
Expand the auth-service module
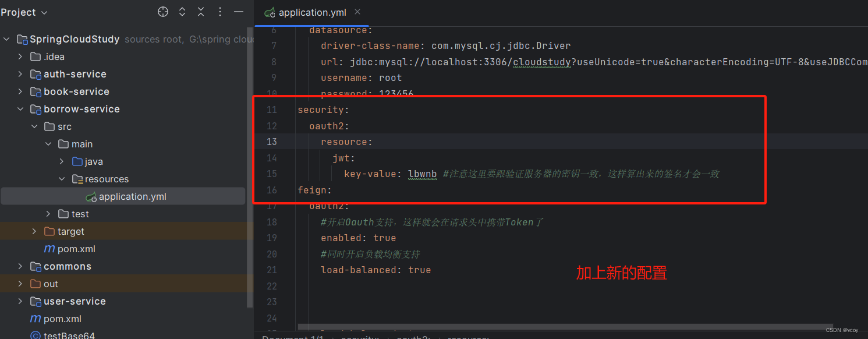click(x=20, y=74)
